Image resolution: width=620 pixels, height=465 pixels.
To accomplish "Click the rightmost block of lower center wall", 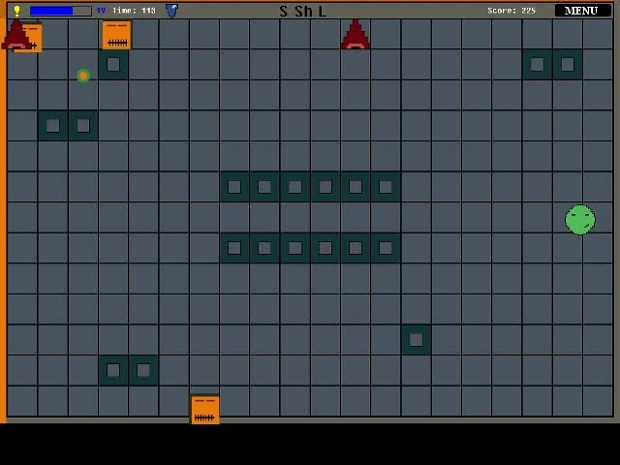I will click(385, 247).
